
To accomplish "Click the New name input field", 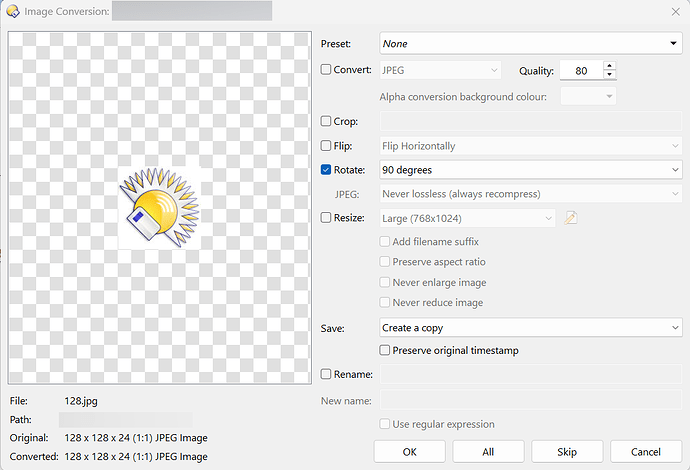I will (531, 400).
